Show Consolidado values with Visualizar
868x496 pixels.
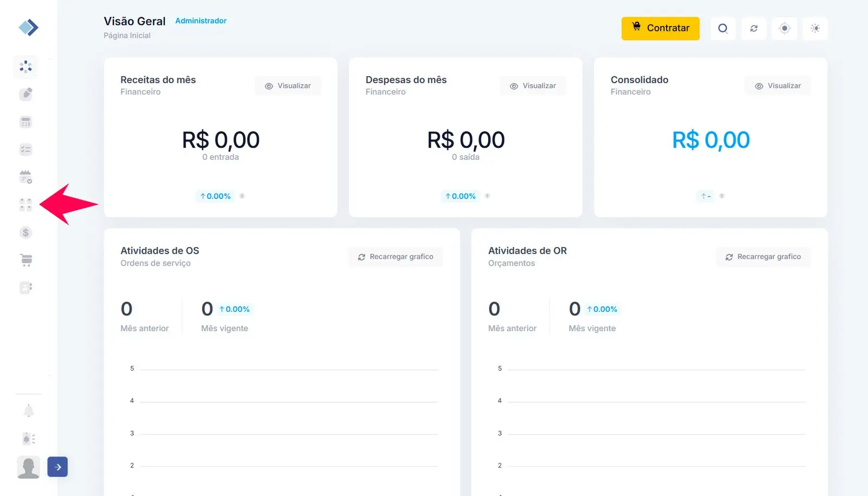click(x=778, y=86)
